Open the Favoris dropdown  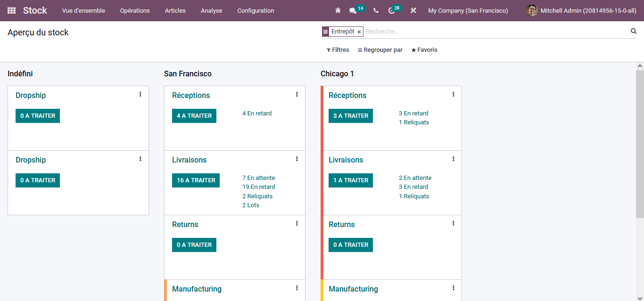coord(424,50)
